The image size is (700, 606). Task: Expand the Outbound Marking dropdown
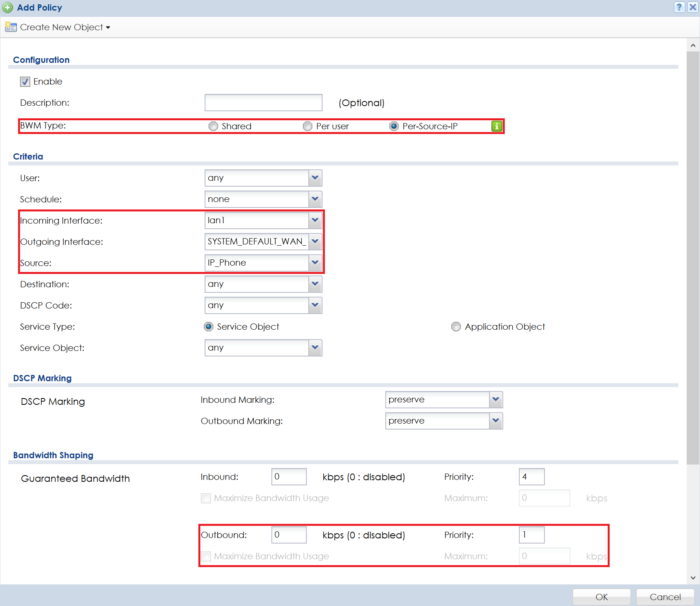pos(496,421)
